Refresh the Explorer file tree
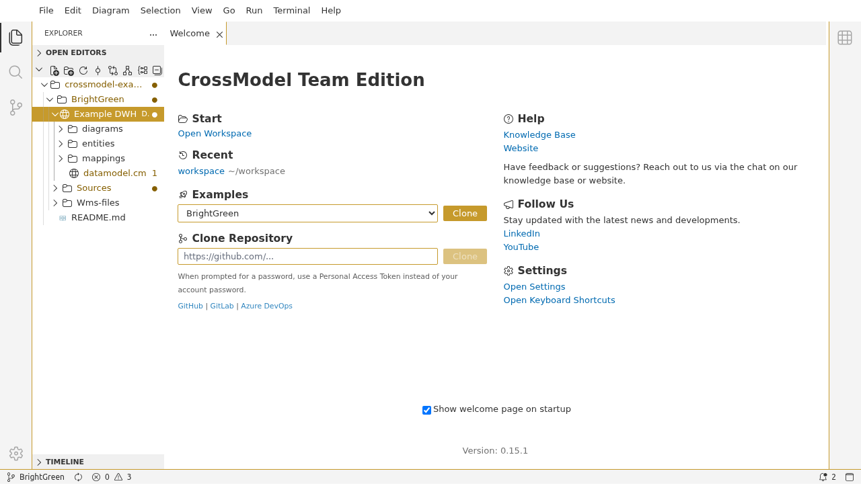 pyautogui.click(x=83, y=71)
